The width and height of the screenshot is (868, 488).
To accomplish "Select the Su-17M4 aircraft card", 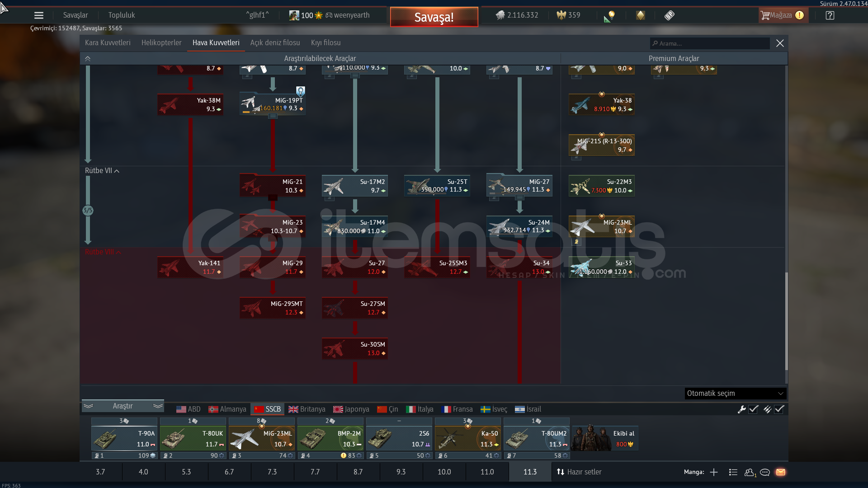I will point(355,226).
